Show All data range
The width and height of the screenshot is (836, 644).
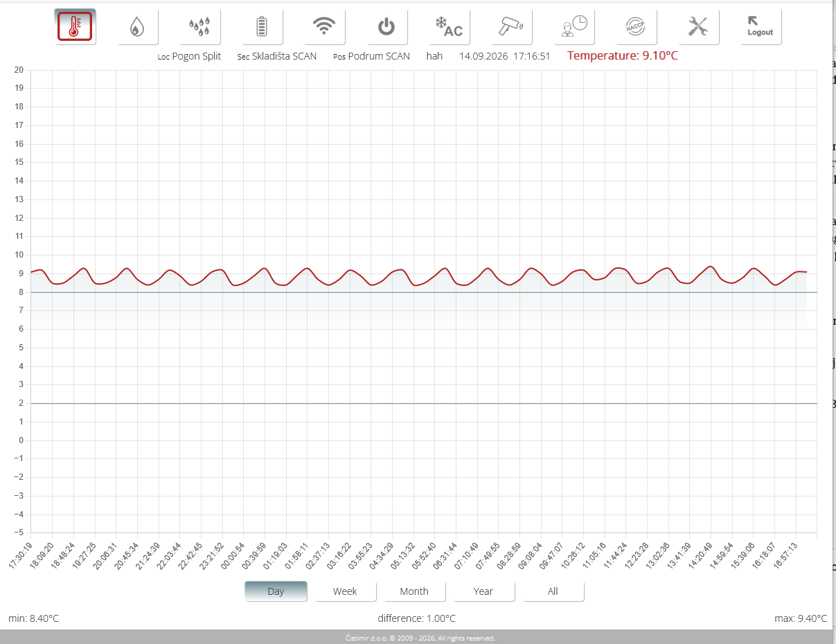pos(553,591)
